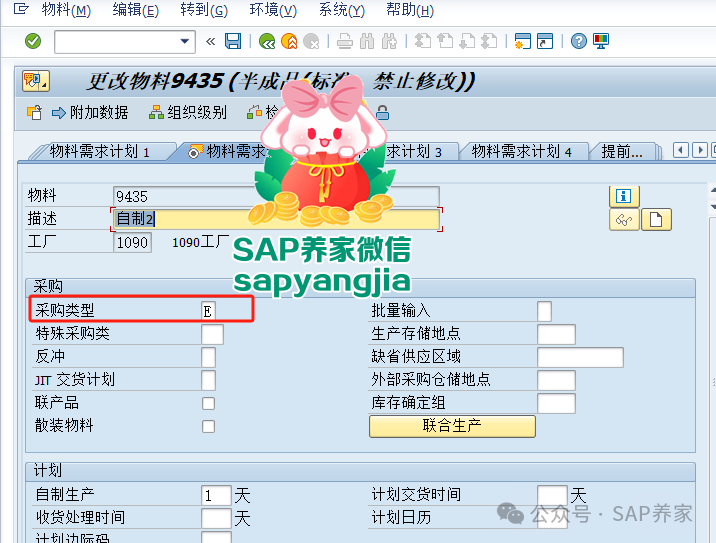Click the 组织级别 button
This screenshot has width=716, height=543.
coord(188,112)
